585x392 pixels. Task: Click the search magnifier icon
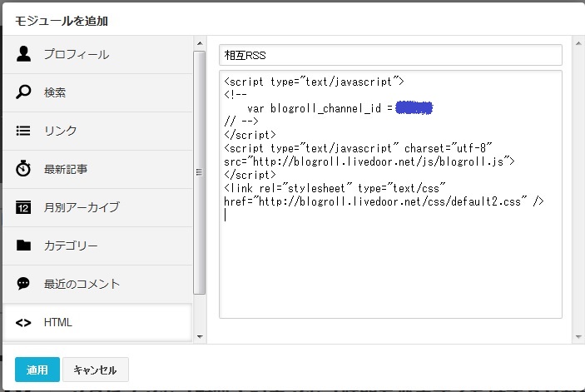(23, 92)
